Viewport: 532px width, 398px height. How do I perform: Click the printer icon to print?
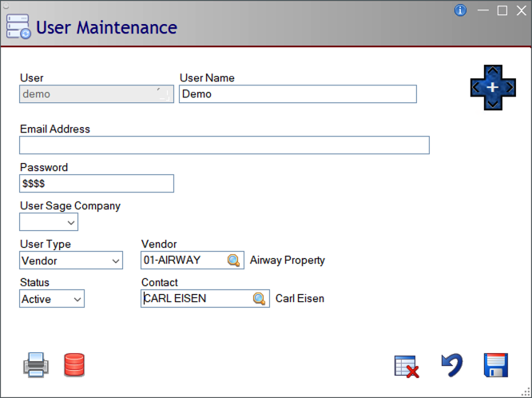tap(36, 365)
